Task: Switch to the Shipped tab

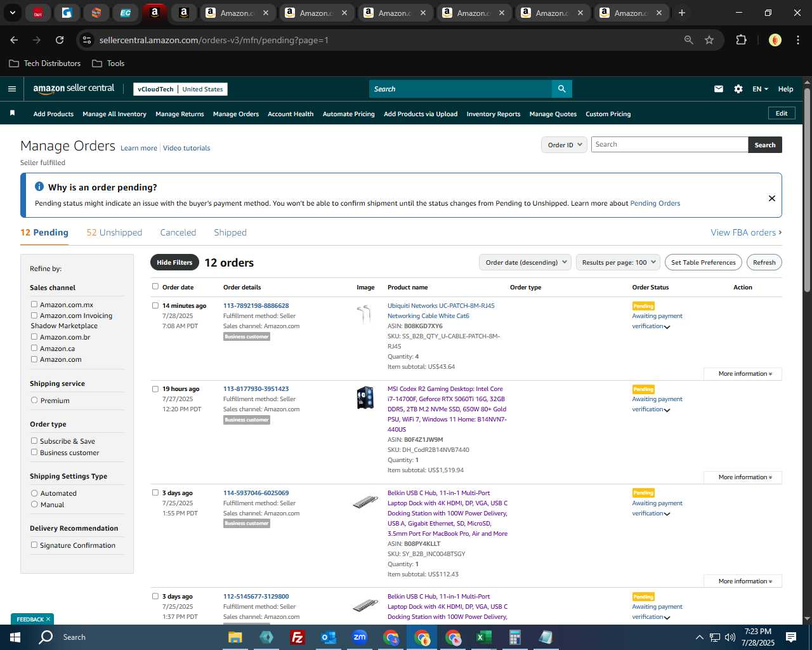Action: pos(230,232)
